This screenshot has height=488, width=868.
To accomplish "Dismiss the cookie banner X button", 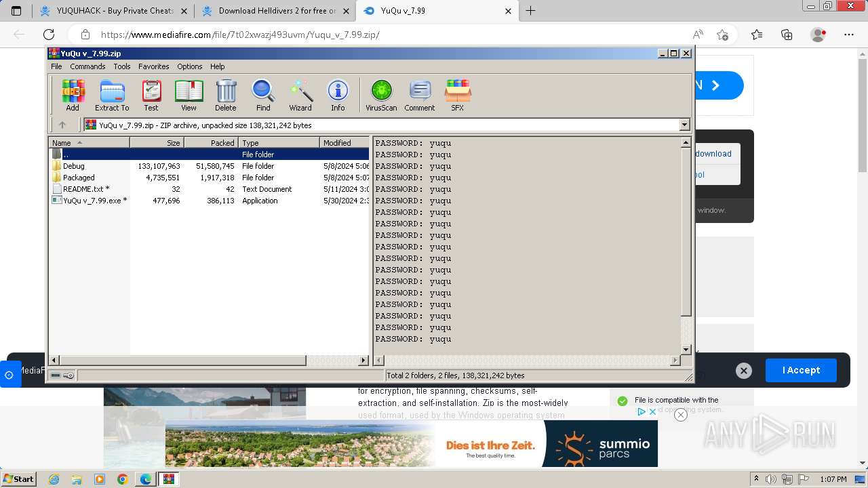I will pos(744,370).
